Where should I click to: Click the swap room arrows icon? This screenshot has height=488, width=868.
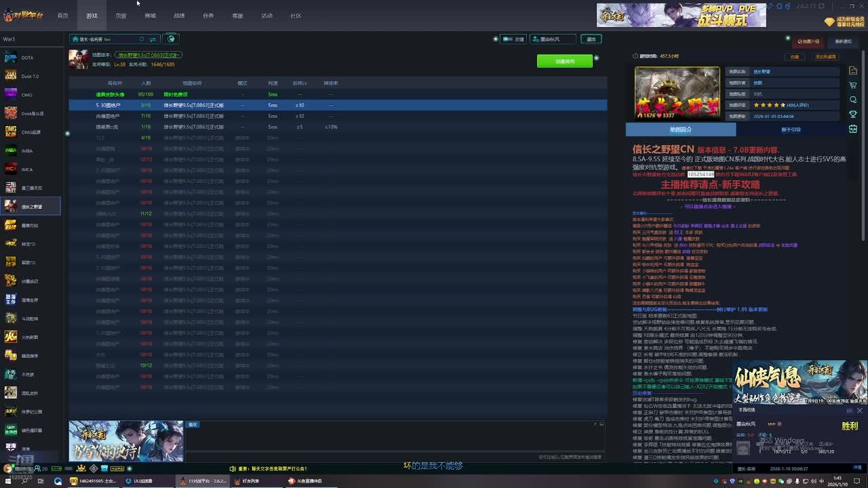tap(153, 39)
